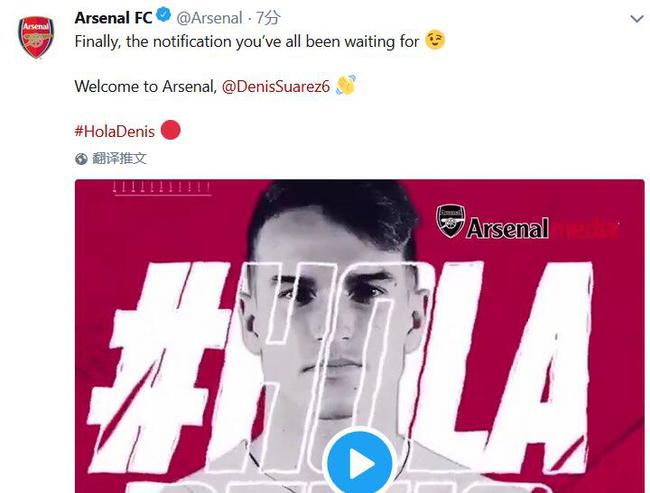650x493 pixels.
Task: Click the winking face emoji
Action: [x=435, y=40]
